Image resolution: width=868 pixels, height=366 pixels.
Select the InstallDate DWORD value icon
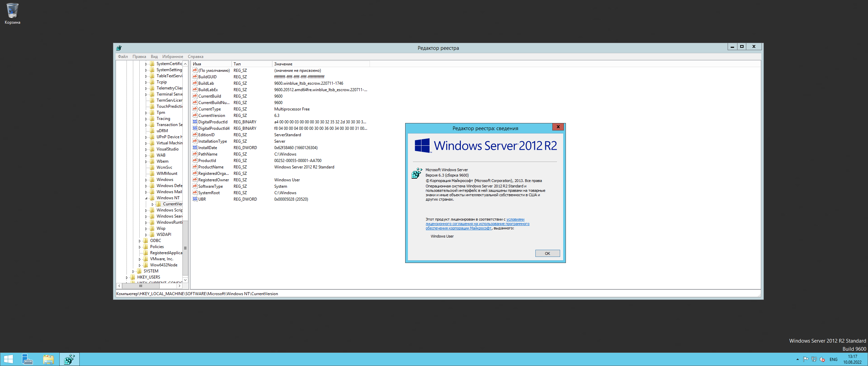coord(195,147)
